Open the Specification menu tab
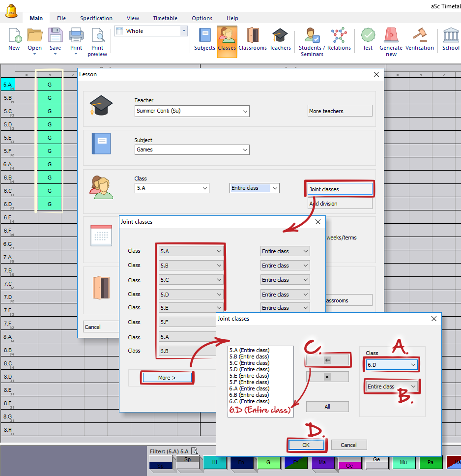461x476 pixels. pos(96,18)
